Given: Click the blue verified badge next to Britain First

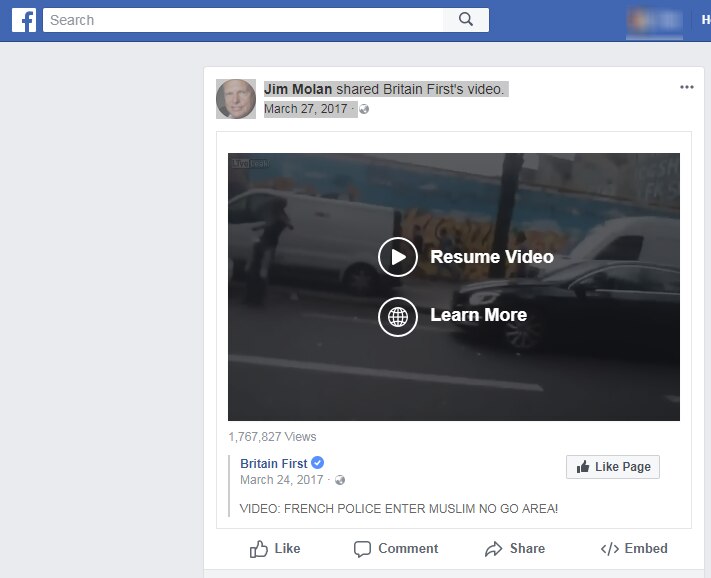Looking at the screenshot, I should point(318,463).
